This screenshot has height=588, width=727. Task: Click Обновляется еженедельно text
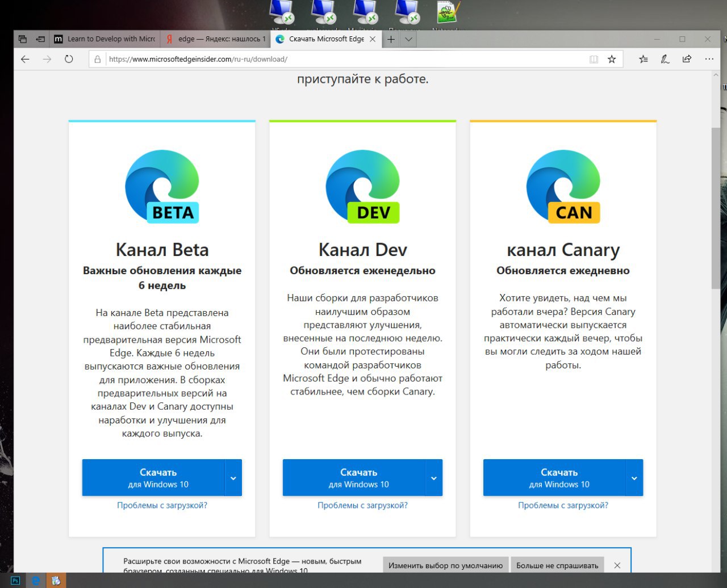coord(363,271)
